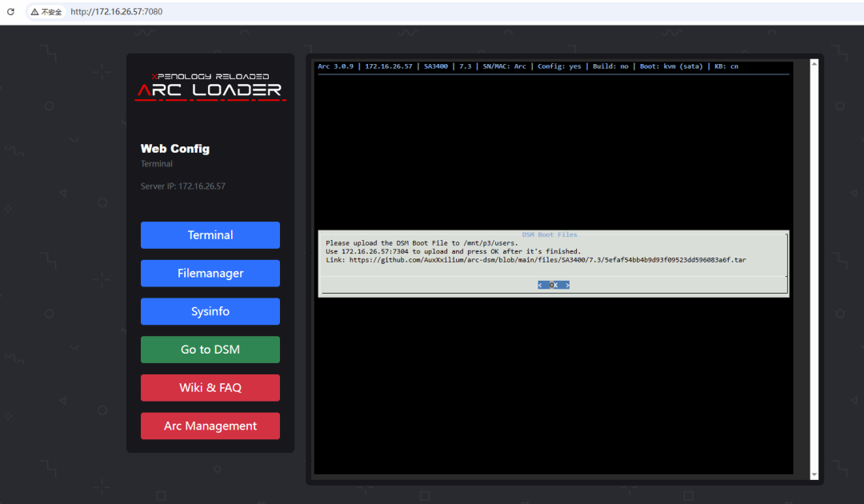The height and width of the screenshot is (504, 864).
Task: Click 'SA3400' model in terminal status line
Action: tap(436, 66)
